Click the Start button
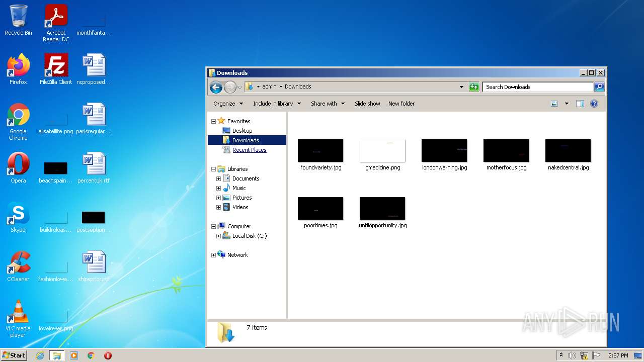The width and height of the screenshot is (644, 362). (14, 355)
